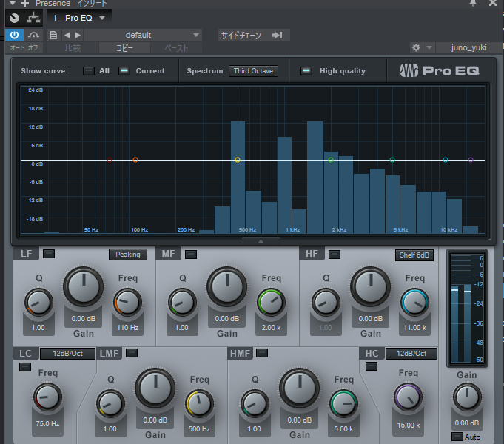Toggle the High quality switch
504x444 pixels.
click(x=306, y=71)
